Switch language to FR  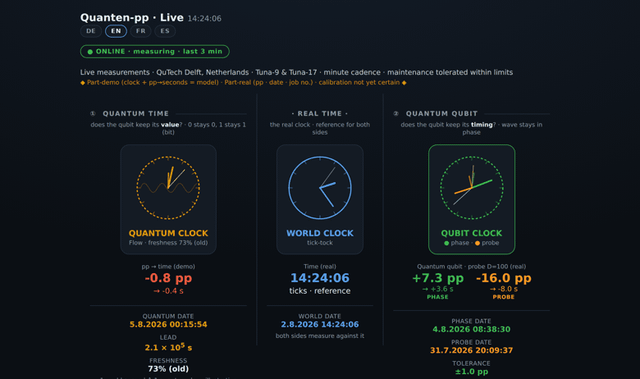click(x=140, y=31)
